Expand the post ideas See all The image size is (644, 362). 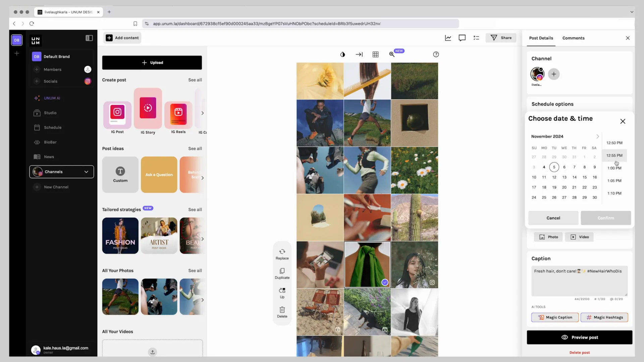point(195,148)
